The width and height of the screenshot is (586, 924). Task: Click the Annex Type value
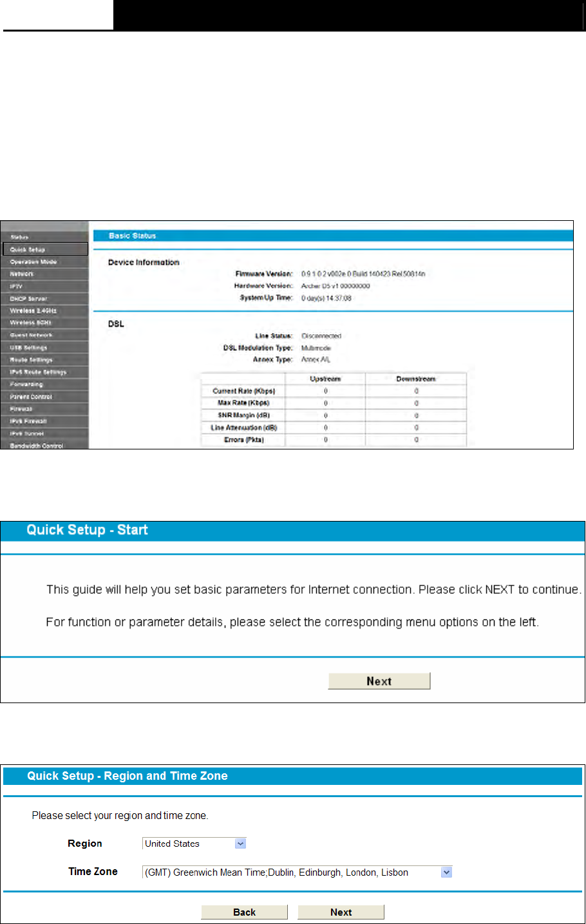(316, 360)
